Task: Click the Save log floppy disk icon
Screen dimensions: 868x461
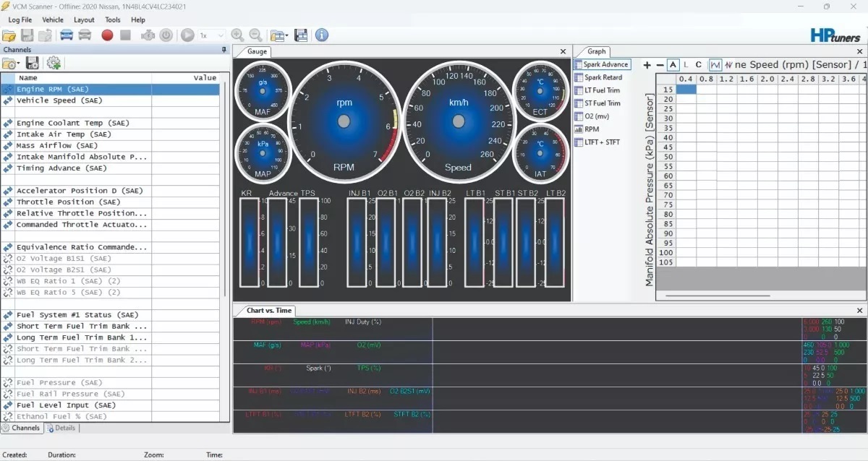Action: tap(27, 35)
